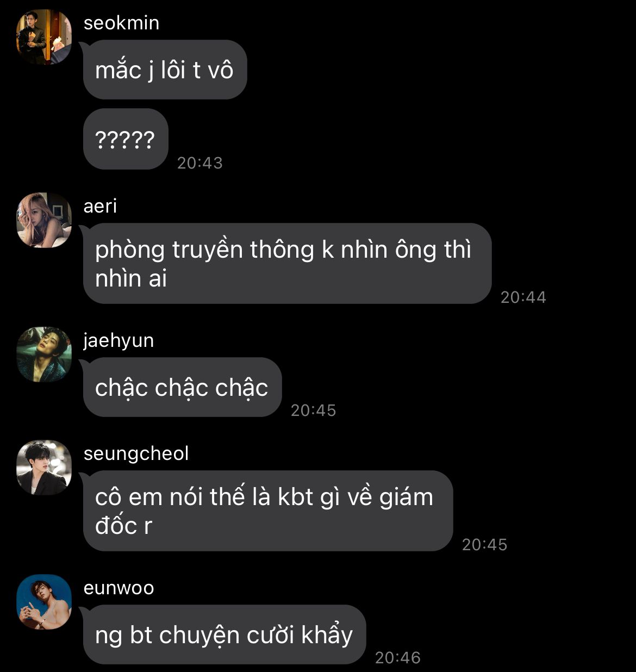Tap the username aeri
The image size is (636, 672).
pyautogui.click(x=100, y=206)
